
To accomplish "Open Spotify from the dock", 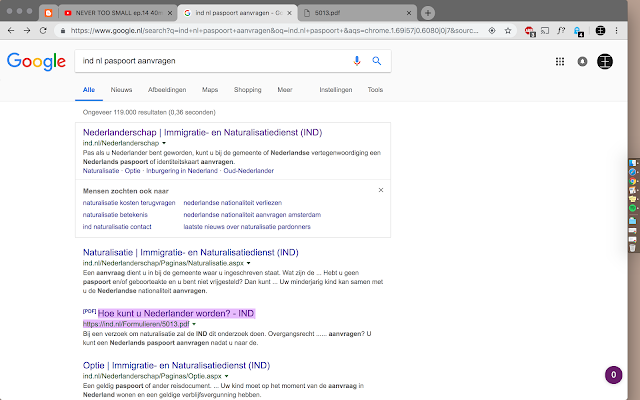I will [x=632, y=208].
